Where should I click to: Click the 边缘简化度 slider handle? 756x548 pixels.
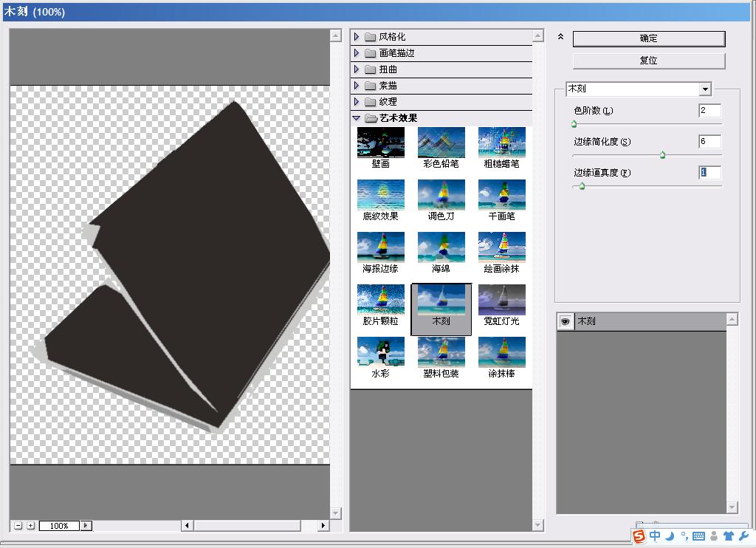click(662, 155)
